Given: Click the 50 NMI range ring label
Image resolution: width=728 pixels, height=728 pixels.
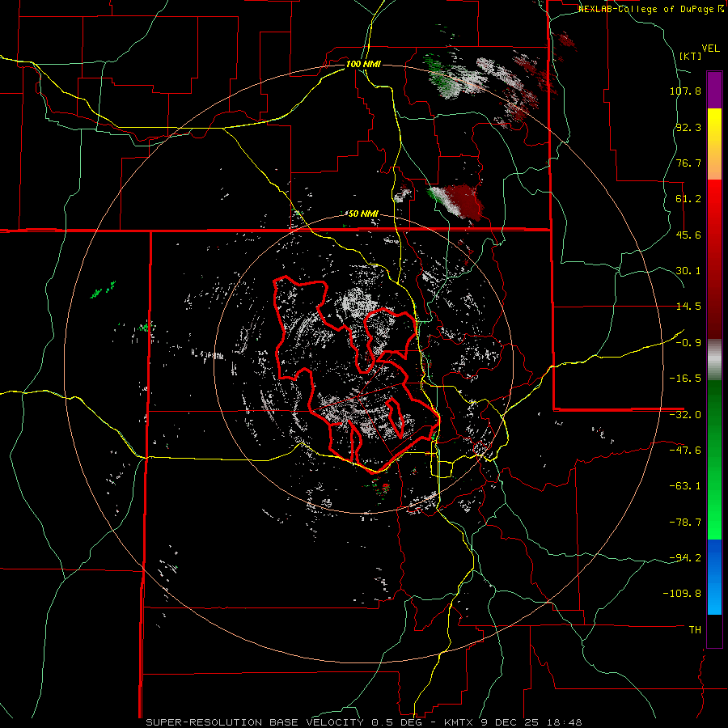Looking at the screenshot, I should (363, 214).
